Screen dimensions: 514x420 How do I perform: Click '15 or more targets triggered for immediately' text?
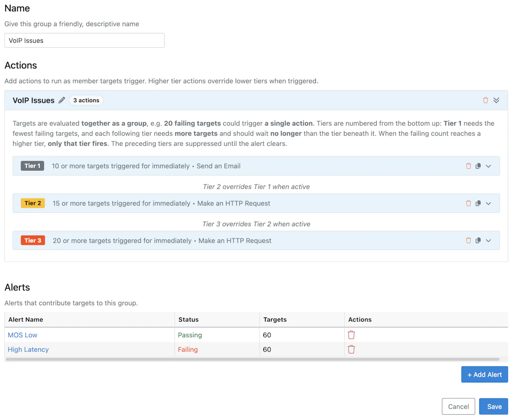point(122,203)
